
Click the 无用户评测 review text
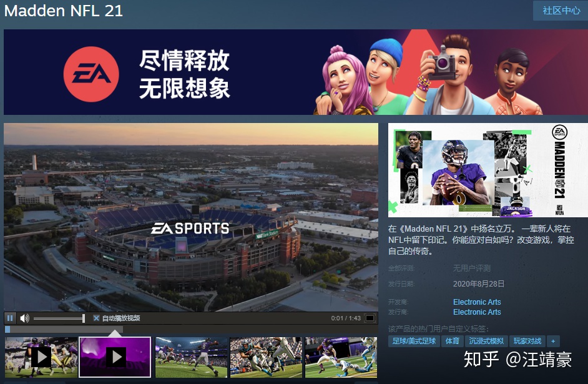coord(472,268)
